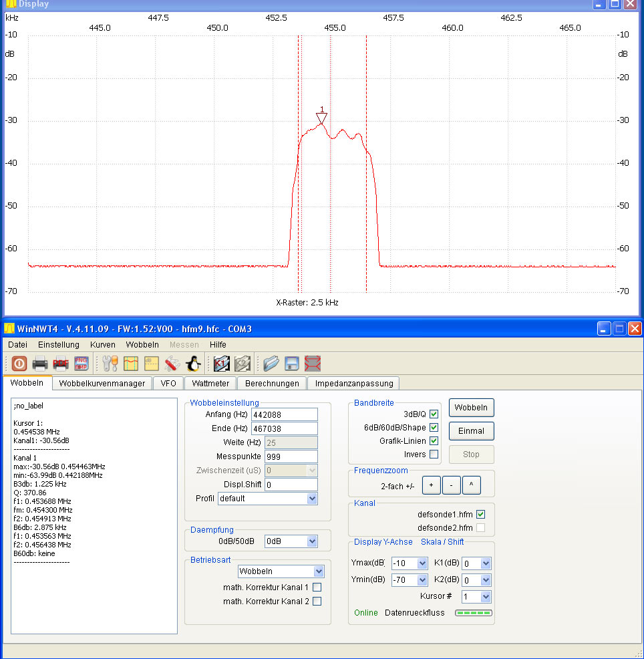This screenshot has height=659, width=644.
Task: Enable math. Korrektur Kanal 1
Action: [x=317, y=587]
